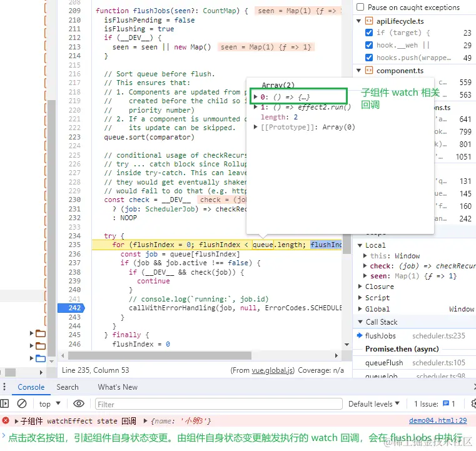Click 'Line 235, Column 53' status
The image size is (476, 451).
(95, 370)
